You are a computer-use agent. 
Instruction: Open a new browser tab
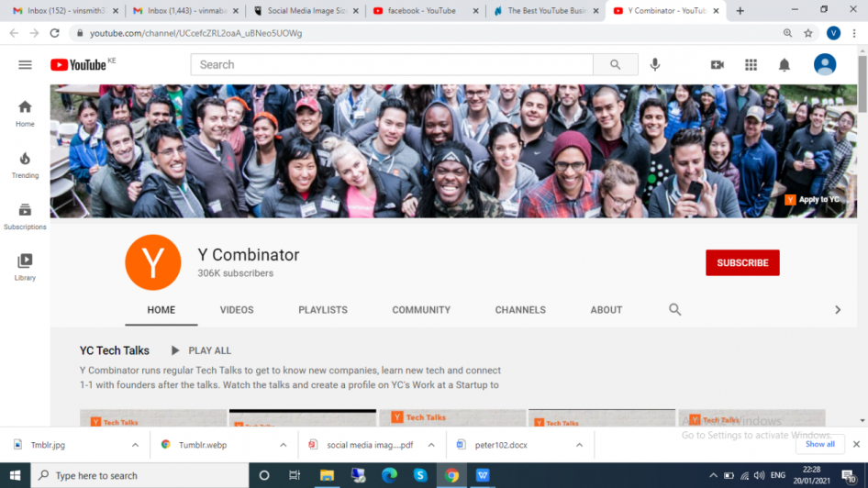click(x=740, y=10)
